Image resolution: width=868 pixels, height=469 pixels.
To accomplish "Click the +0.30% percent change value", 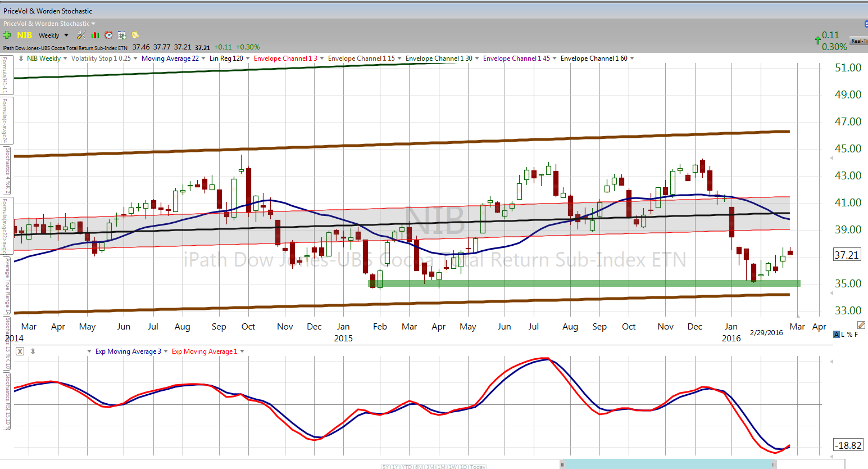I will click(x=248, y=47).
